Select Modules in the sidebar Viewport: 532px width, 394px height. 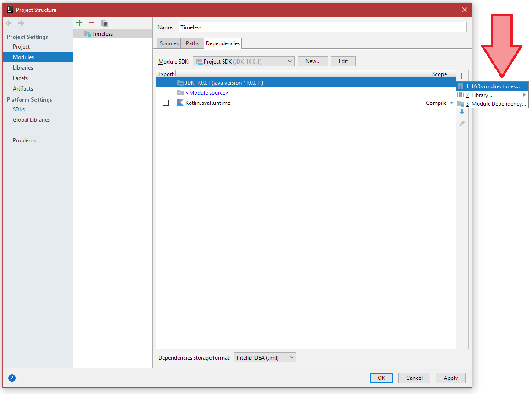pos(38,57)
